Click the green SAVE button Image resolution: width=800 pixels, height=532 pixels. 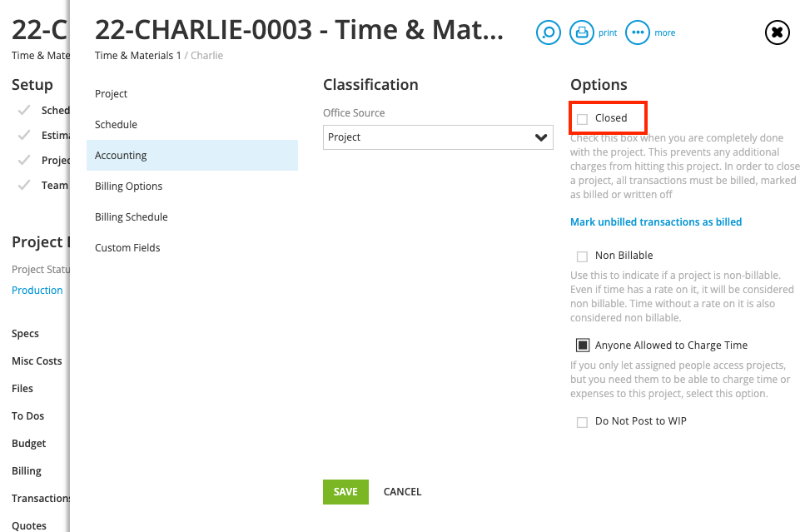(x=345, y=492)
